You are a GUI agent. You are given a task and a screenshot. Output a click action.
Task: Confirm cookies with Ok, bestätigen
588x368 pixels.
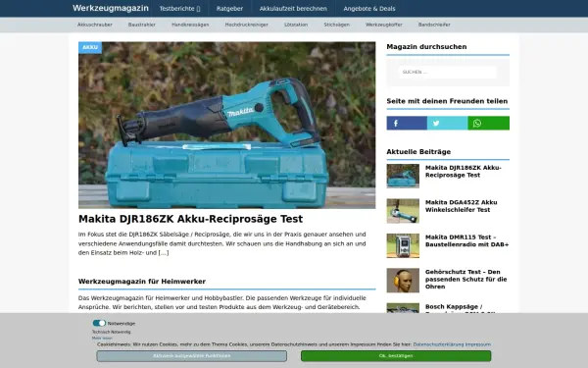tap(396, 356)
